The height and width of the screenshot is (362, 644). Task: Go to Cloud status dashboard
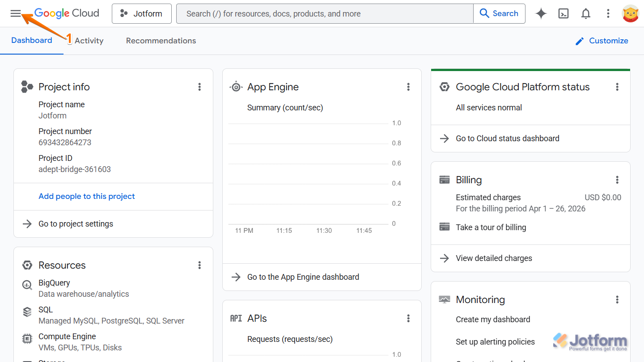508,138
